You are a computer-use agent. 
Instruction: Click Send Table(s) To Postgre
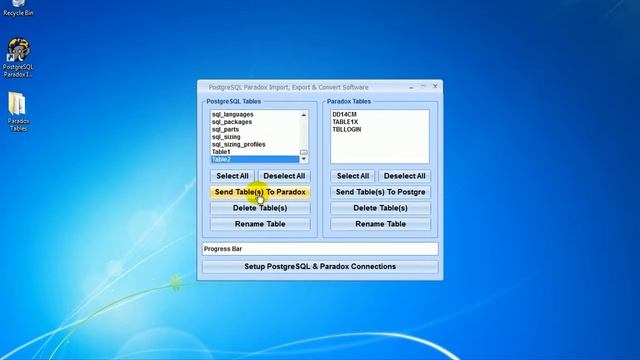(x=380, y=192)
